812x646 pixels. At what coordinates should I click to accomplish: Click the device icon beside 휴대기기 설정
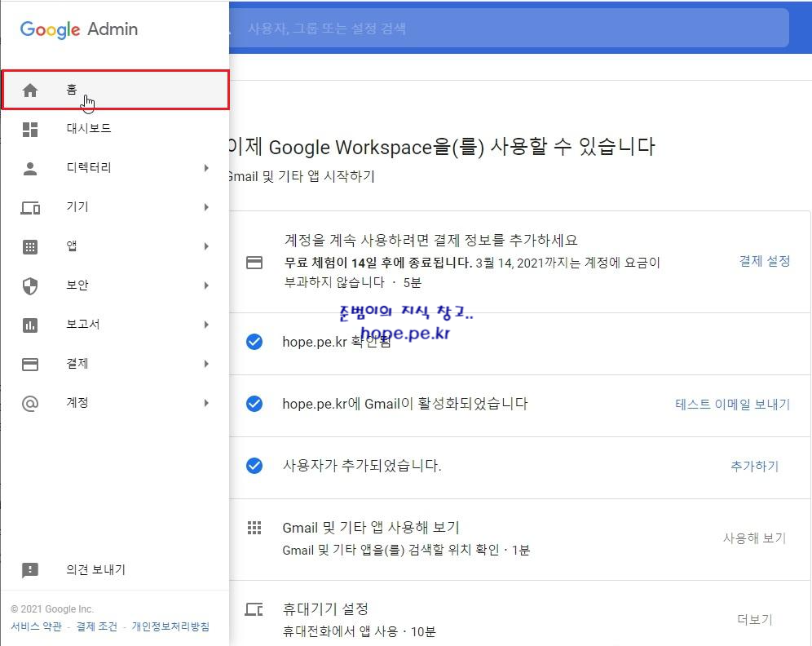pos(254,609)
